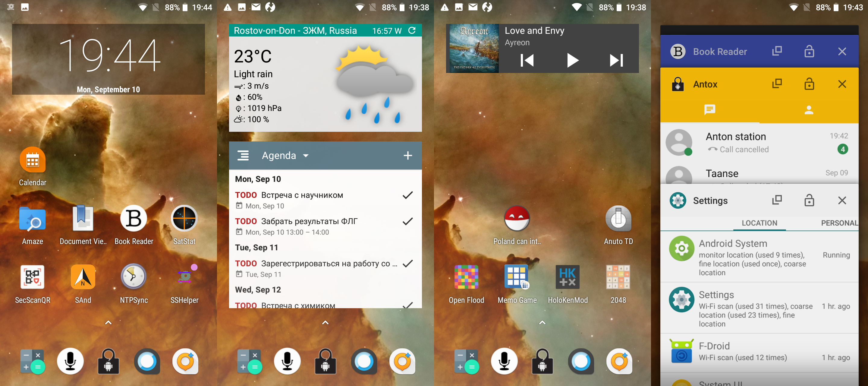868x386 pixels.
Task: Launch the Memo Game app
Action: [x=517, y=280]
